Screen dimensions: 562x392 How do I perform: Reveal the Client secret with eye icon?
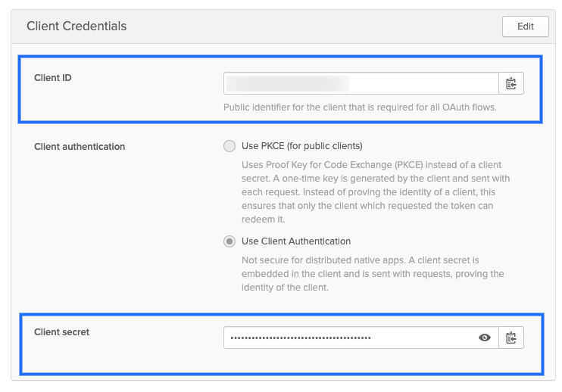coord(485,338)
